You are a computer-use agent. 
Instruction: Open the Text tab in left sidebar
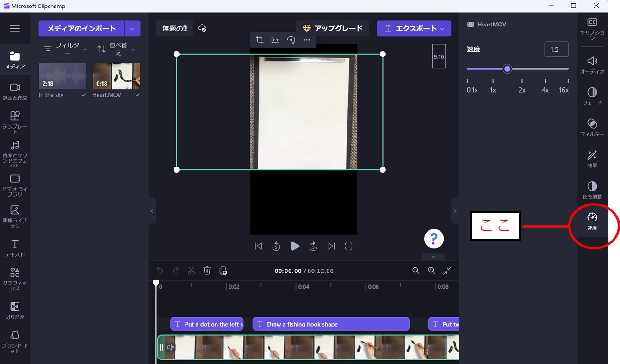(x=15, y=247)
